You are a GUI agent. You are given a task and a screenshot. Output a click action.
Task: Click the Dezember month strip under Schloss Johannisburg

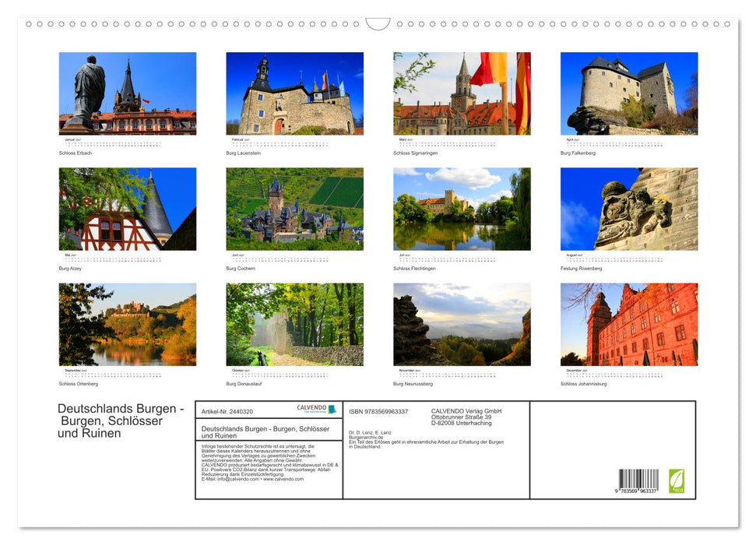(x=615, y=373)
